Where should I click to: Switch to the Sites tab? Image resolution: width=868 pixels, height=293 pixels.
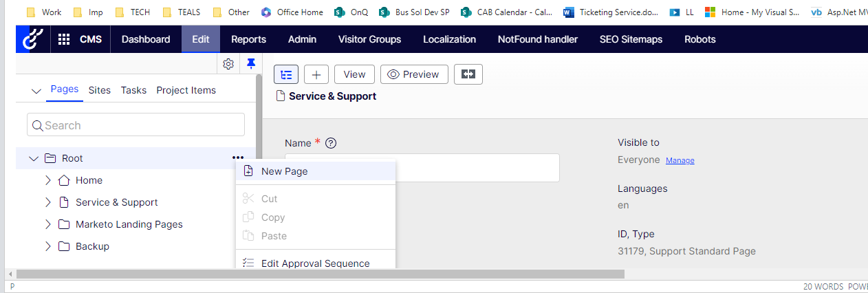tap(100, 90)
